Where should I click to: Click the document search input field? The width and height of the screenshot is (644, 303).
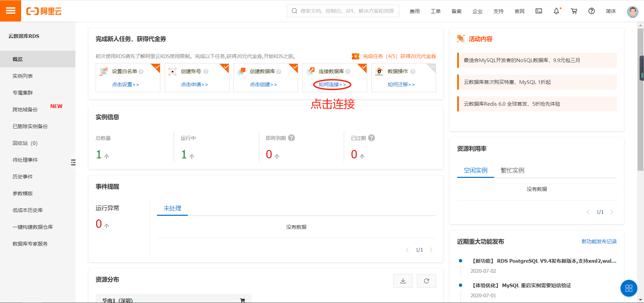[x=343, y=11]
